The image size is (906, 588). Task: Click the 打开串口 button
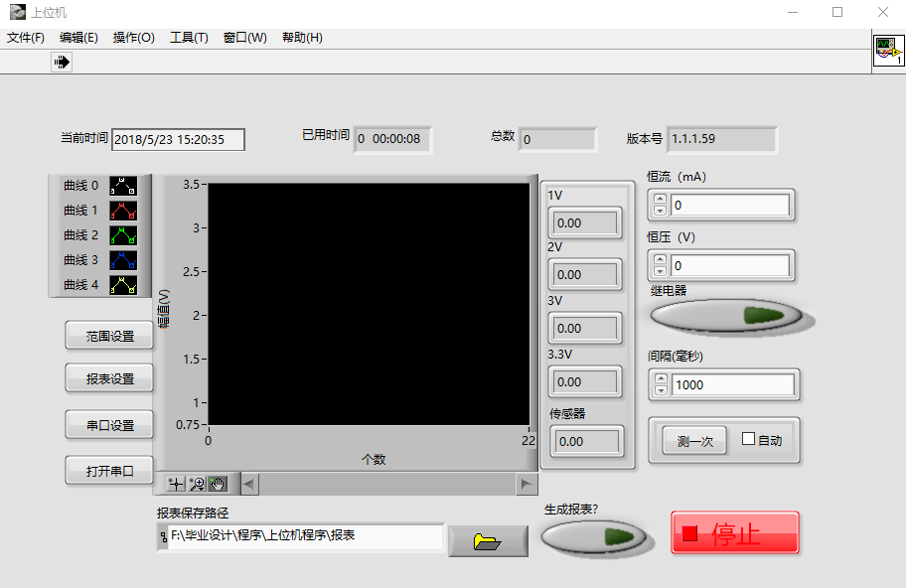tap(109, 471)
